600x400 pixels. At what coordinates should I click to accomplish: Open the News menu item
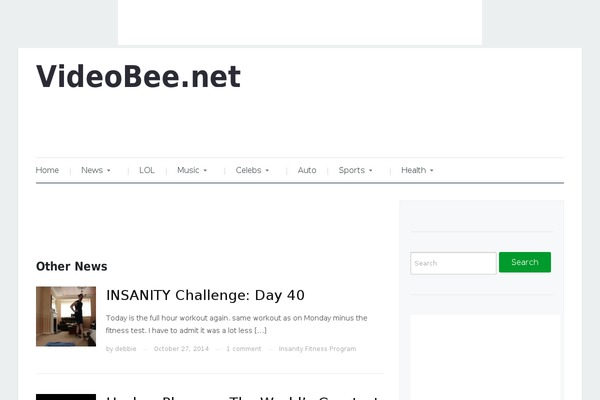point(92,170)
